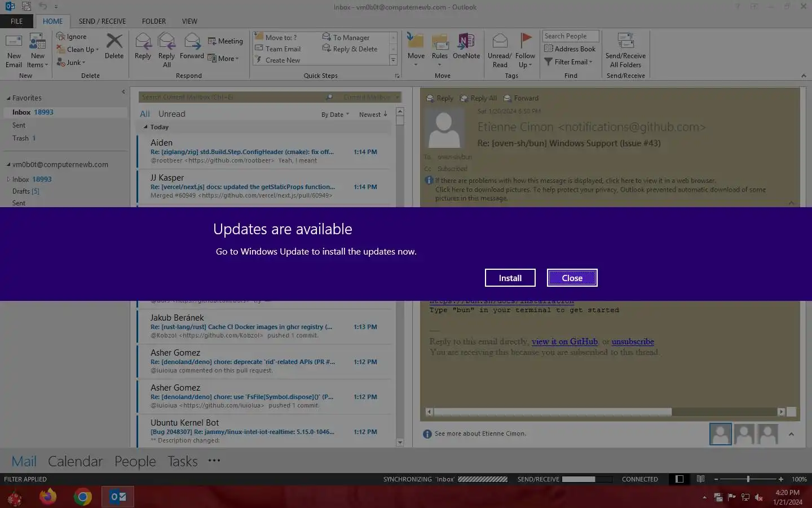
Task: Click the Ignore conversation icon
Action: [72, 37]
